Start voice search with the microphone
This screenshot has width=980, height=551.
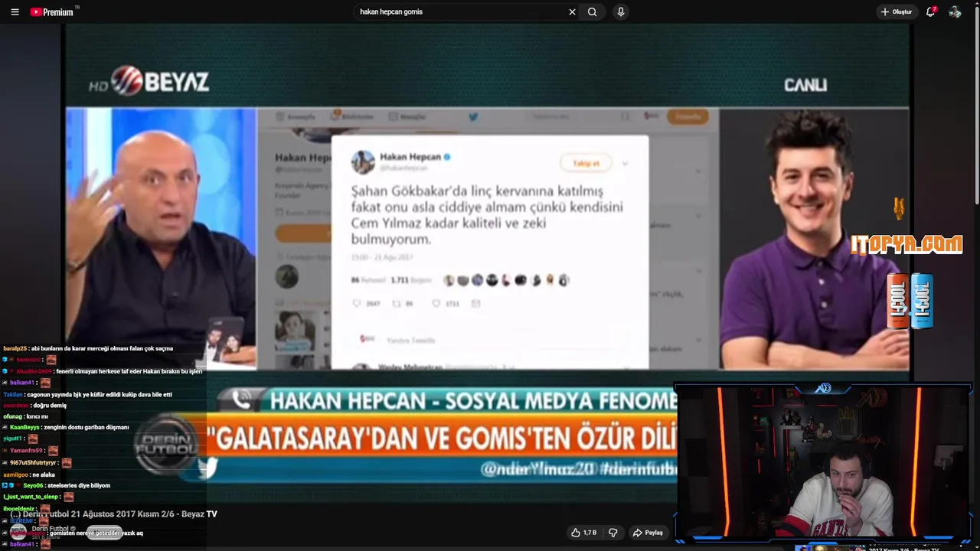(620, 11)
